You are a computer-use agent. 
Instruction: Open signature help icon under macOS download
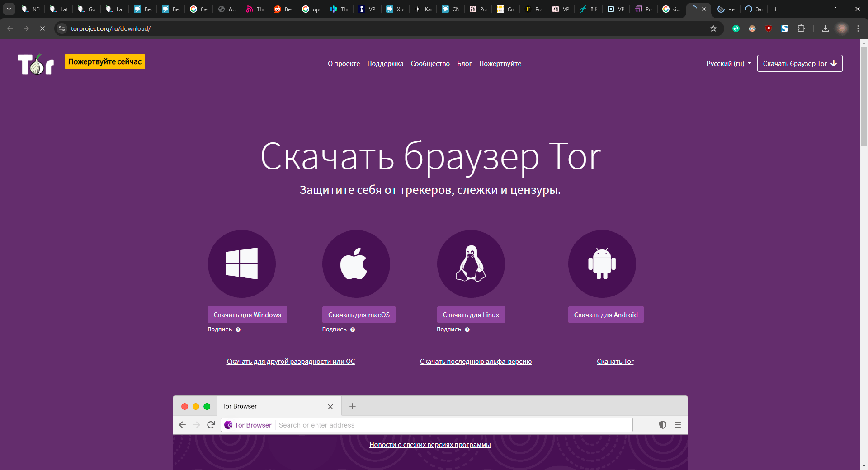click(353, 329)
